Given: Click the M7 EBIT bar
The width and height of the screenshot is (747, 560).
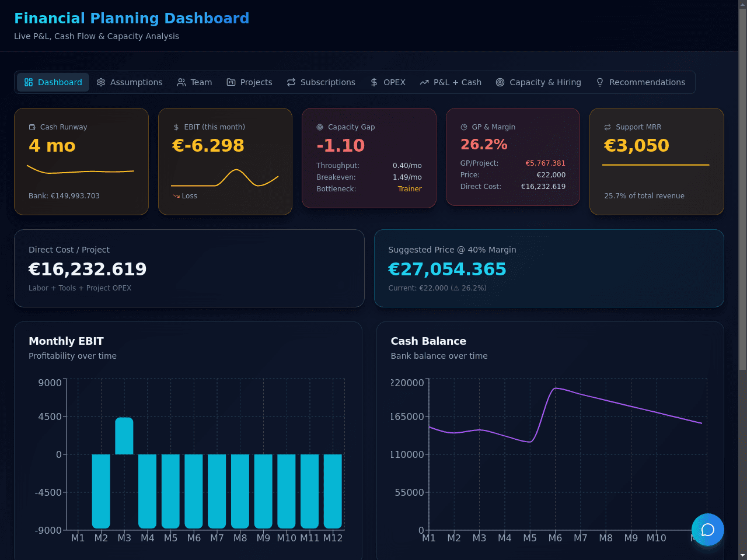Looking at the screenshot, I should point(217,491).
